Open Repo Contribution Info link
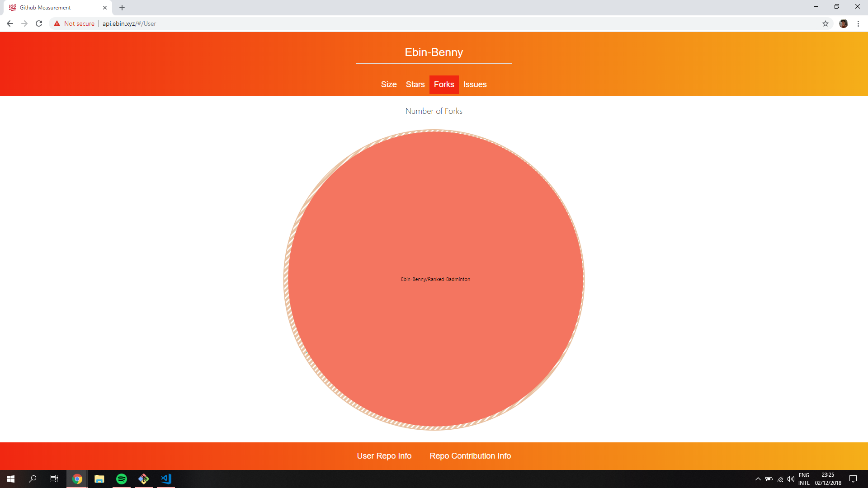Viewport: 868px width, 488px height. (470, 456)
